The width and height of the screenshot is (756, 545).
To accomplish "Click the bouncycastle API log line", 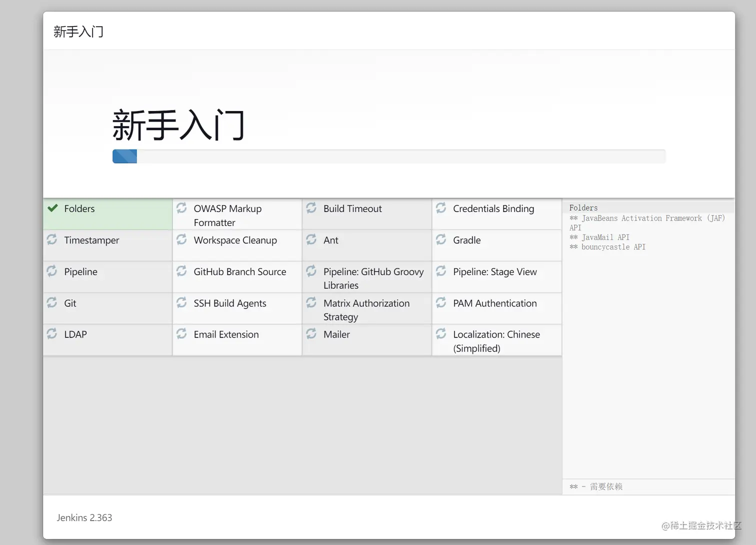I will tap(607, 247).
